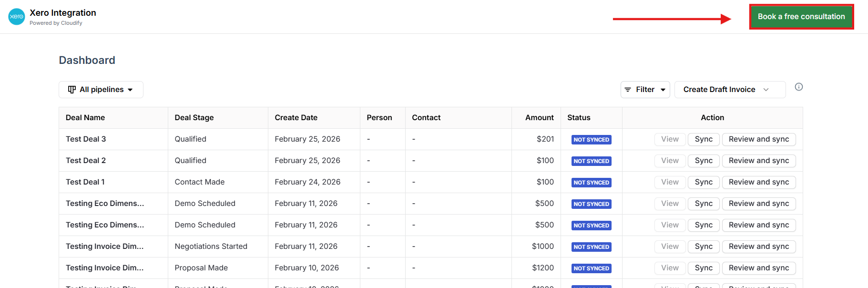This screenshot has height=288, width=868.
Task: Click View for Test Deal 1
Action: [x=670, y=182]
